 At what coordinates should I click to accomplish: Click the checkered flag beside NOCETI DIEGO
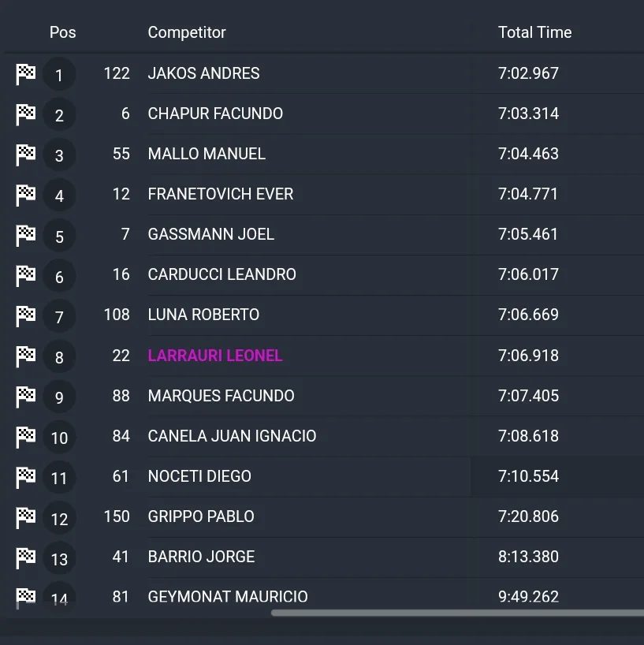coord(25,477)
